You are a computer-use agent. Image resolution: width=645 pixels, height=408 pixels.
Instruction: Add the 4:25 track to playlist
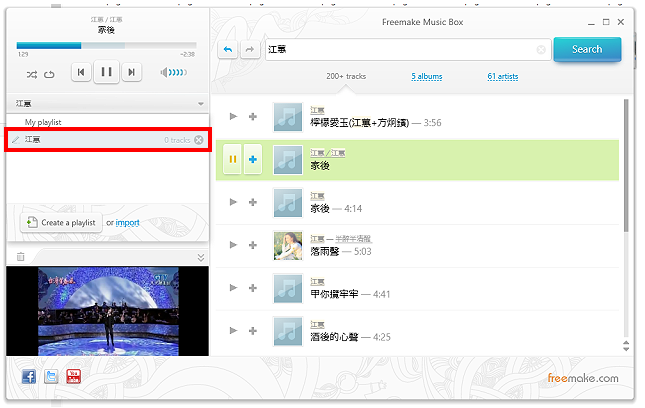[x=253, y=331]
